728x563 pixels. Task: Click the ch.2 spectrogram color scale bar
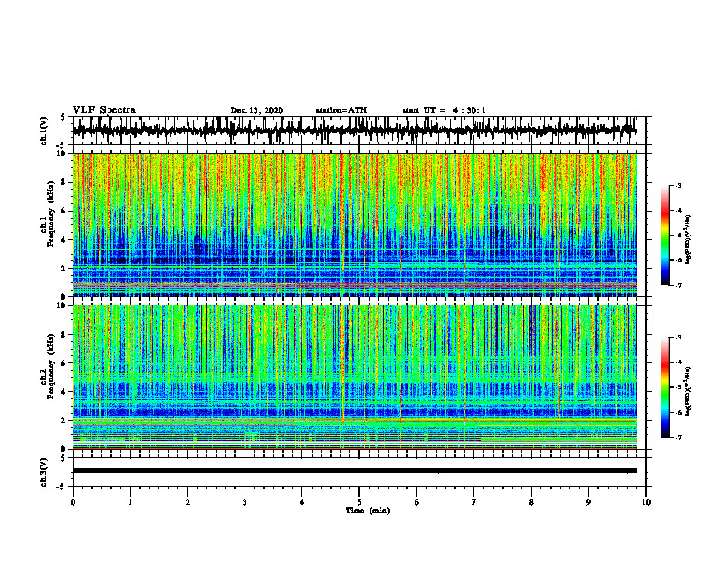pyautogui.click(x=665, y=387)
